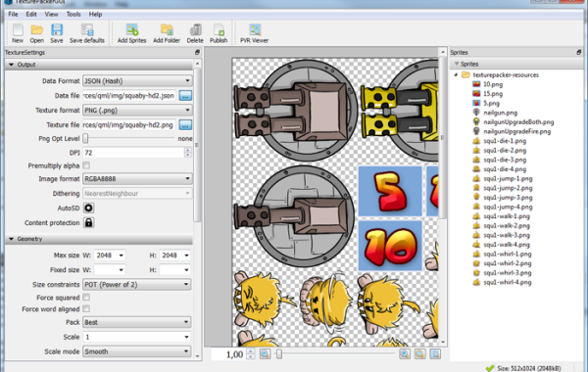Screen dimensions: 588x372
Task: Open the Help menu
Action: [x=95, y=15]
